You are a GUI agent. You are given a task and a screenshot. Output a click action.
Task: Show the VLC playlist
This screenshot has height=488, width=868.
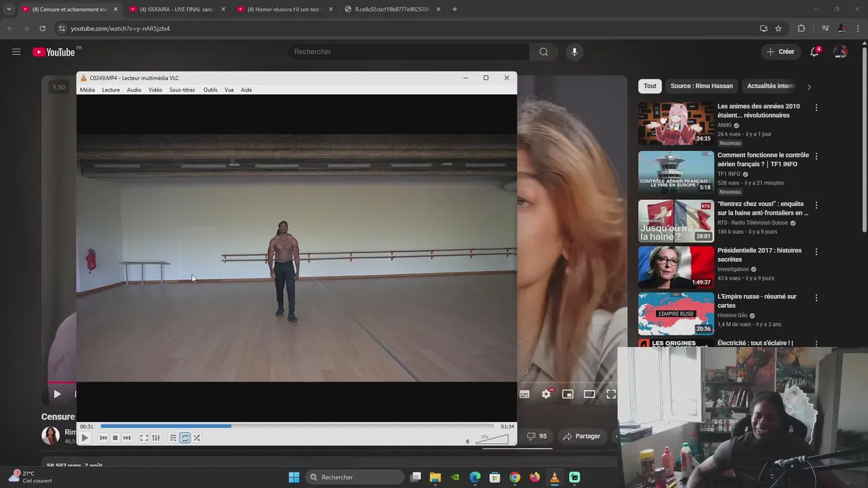(173, 438)
